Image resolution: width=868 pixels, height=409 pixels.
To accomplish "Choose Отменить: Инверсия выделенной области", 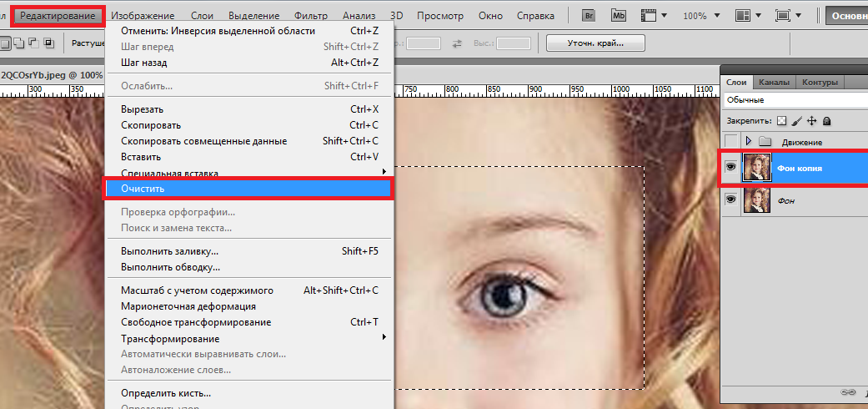I will click(249, 31).
